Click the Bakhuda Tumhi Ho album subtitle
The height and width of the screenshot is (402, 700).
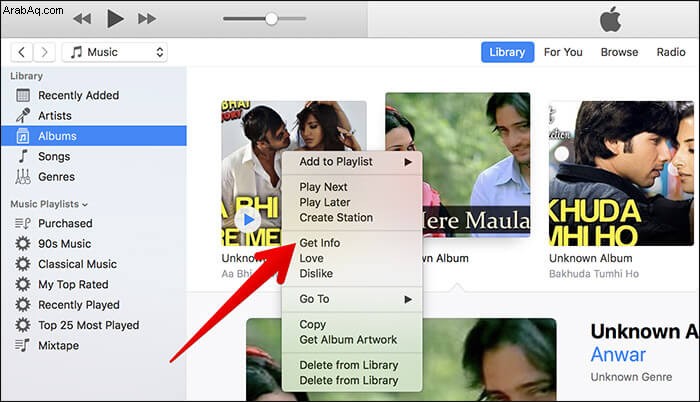[x=594, y=274]
